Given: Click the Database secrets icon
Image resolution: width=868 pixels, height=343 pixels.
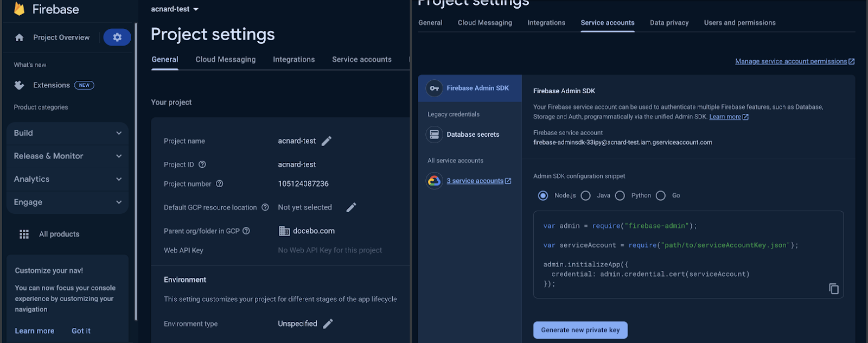Looking at the screenshot, I should point(434,135).
